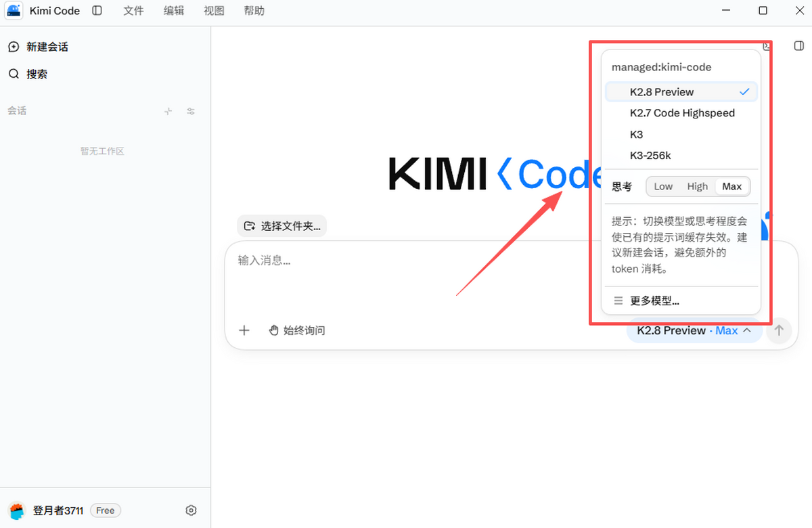Maximize the Kimi Code window

(x=763, y=11)
